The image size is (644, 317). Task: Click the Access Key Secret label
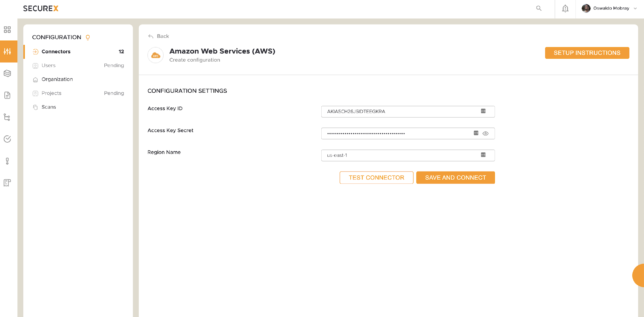pyautogui.click(x=170, y=130)
